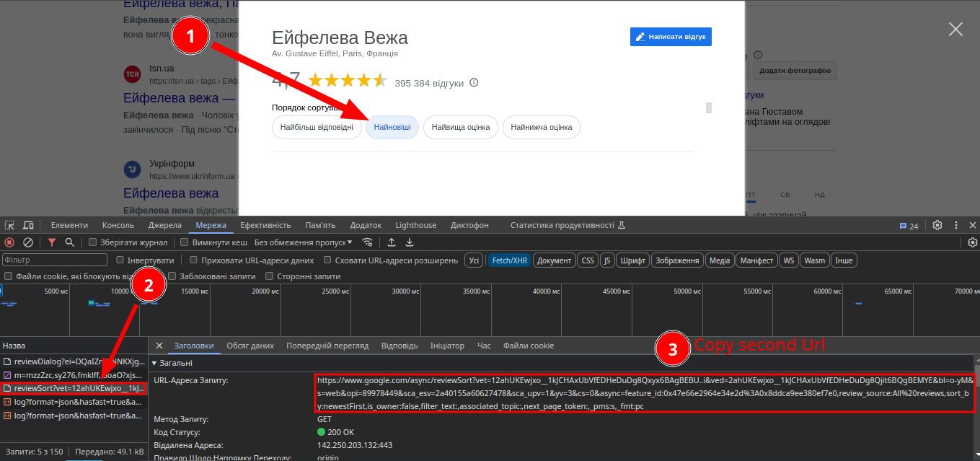Filter requests by Документ
This screenshot has height=461, width=980.
click(555, 260)
